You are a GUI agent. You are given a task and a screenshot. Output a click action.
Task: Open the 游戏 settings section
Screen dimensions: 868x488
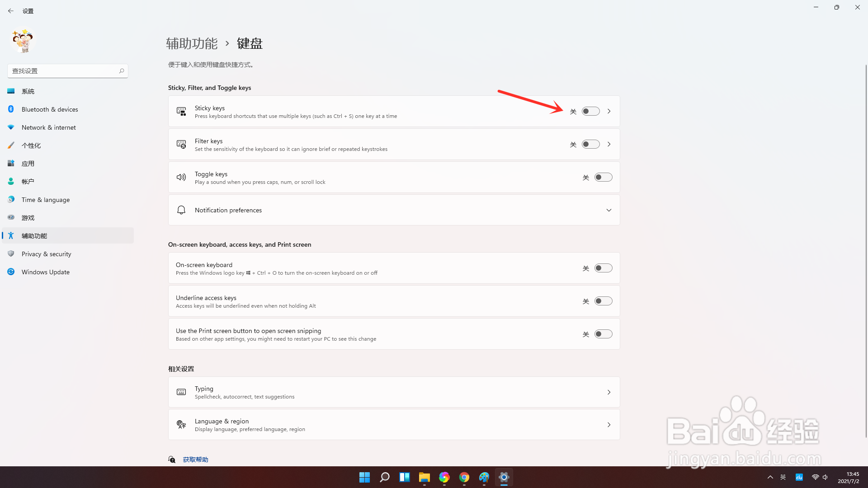coord(28,217)
